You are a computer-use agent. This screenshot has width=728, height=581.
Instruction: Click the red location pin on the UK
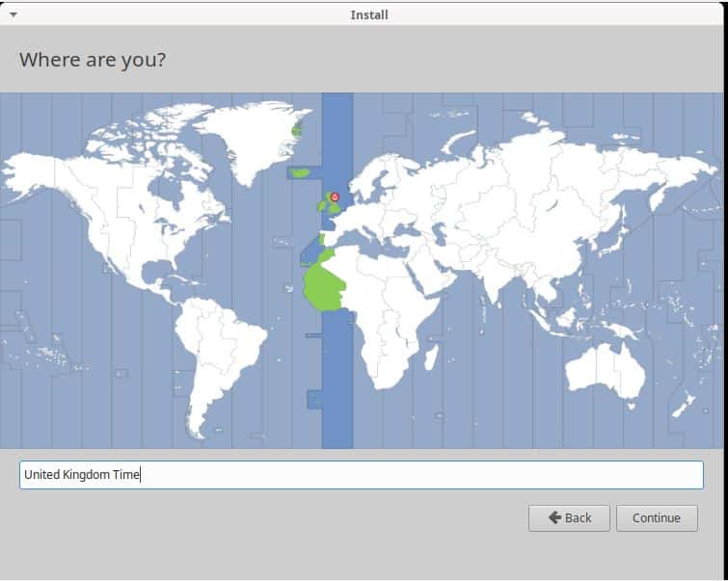[335, 198]
